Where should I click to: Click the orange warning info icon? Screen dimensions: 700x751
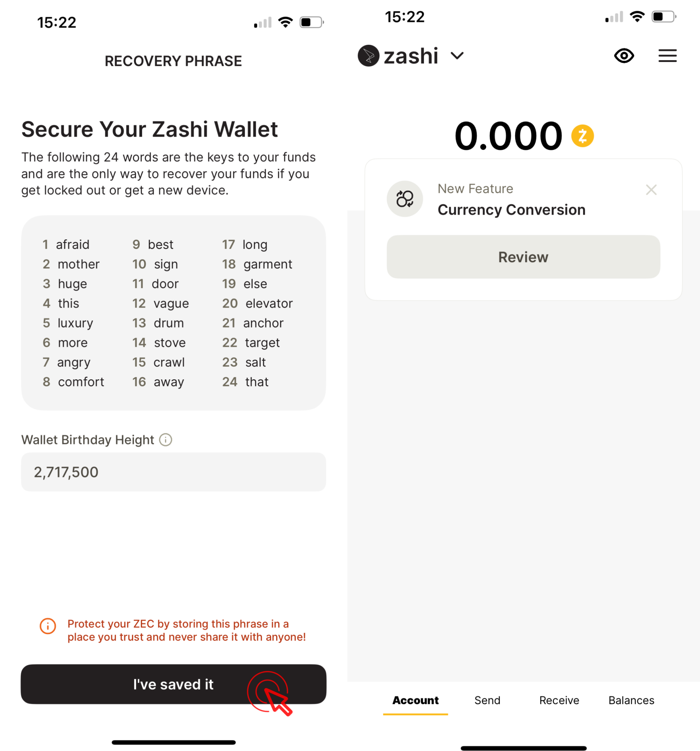tap(48, 626)
